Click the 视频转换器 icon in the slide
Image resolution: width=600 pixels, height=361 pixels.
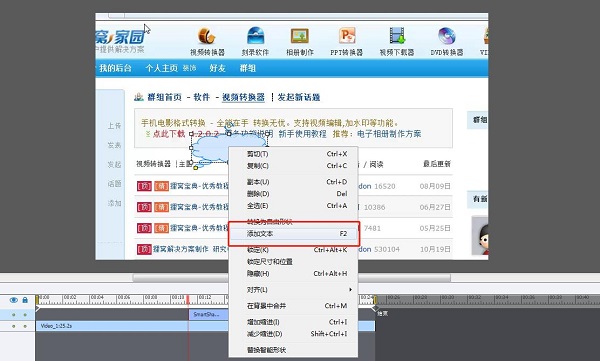coord(207,36)
